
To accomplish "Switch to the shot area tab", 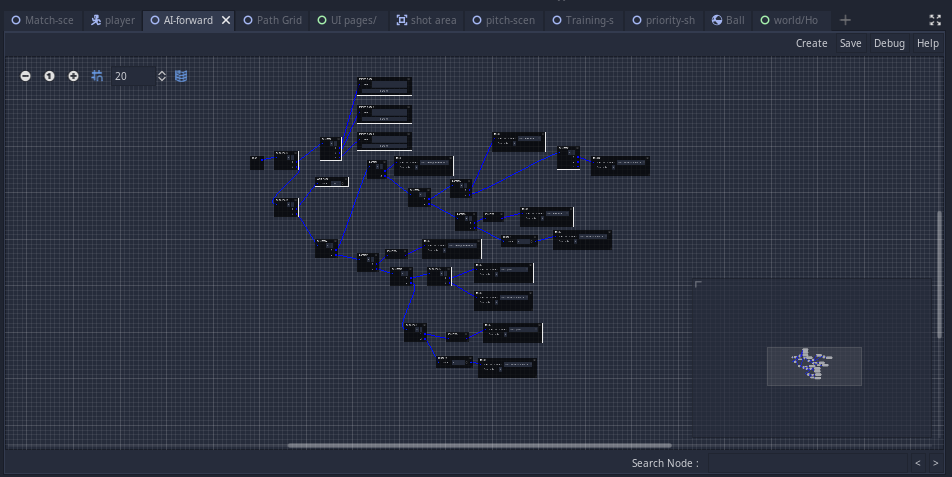I will (x=426, y=20).
